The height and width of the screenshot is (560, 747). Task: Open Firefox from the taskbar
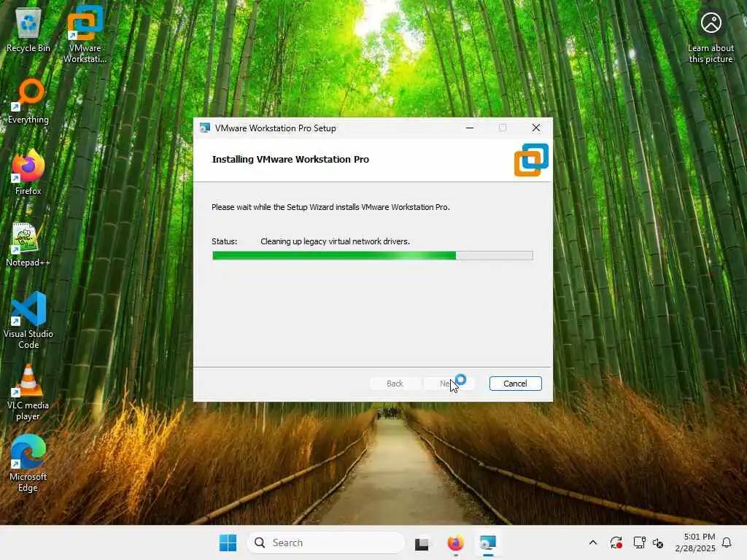[x=455, y=542]
